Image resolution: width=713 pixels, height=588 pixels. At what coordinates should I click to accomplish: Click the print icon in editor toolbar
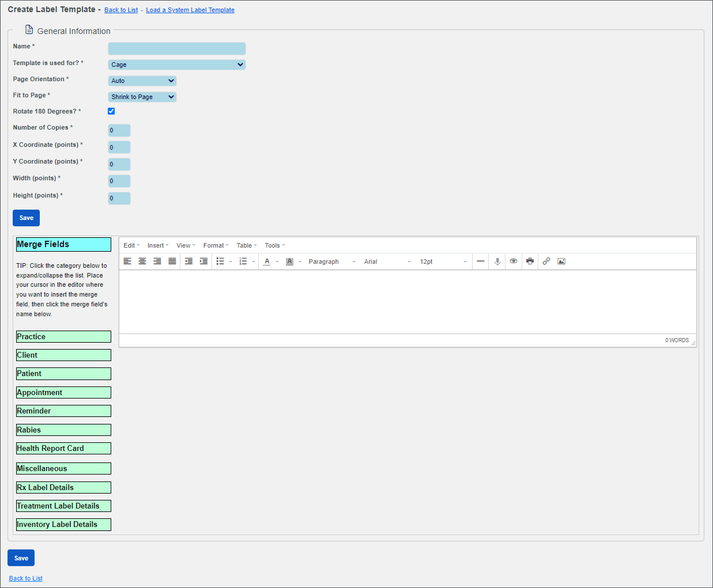click(530, 261)
